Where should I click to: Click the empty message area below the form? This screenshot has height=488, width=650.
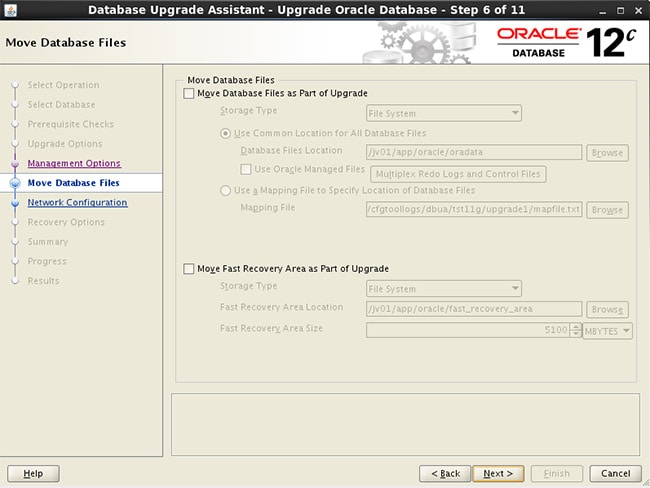(x=405, y=425)
